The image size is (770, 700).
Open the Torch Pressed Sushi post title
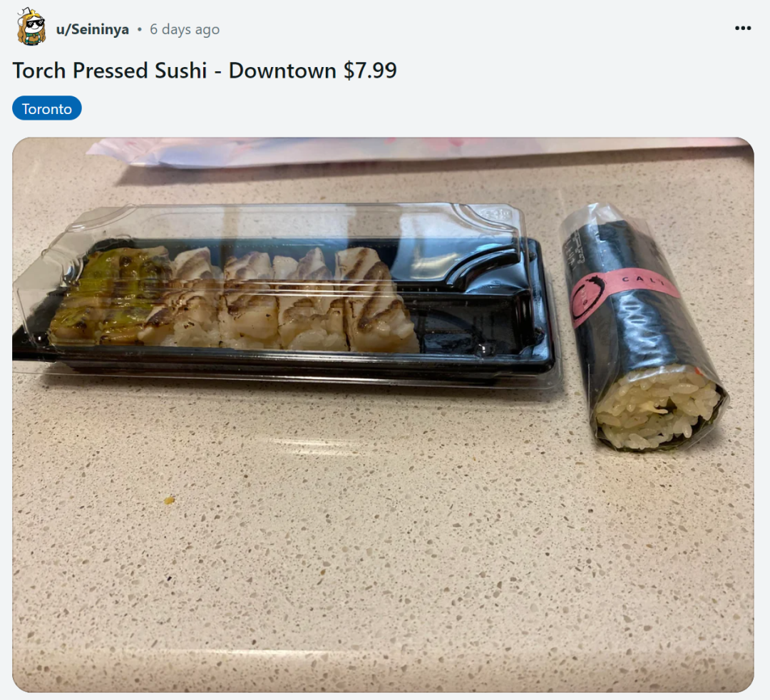[x=205, y=70]
